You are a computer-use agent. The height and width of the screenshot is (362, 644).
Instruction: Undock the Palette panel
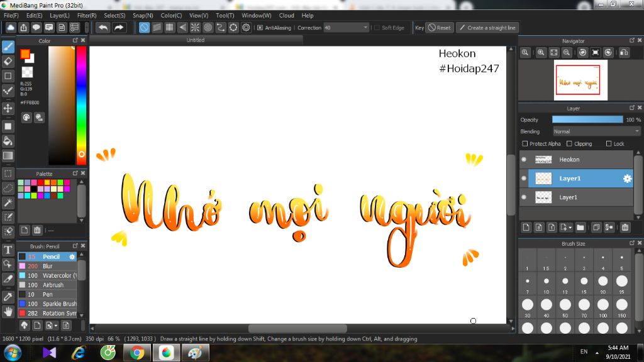click(75, 173)
